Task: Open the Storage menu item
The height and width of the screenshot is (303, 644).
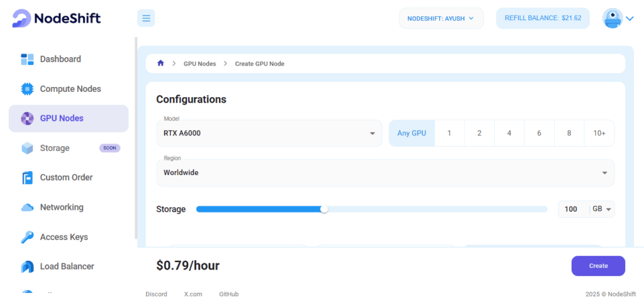Action: [x=55, y=148]
